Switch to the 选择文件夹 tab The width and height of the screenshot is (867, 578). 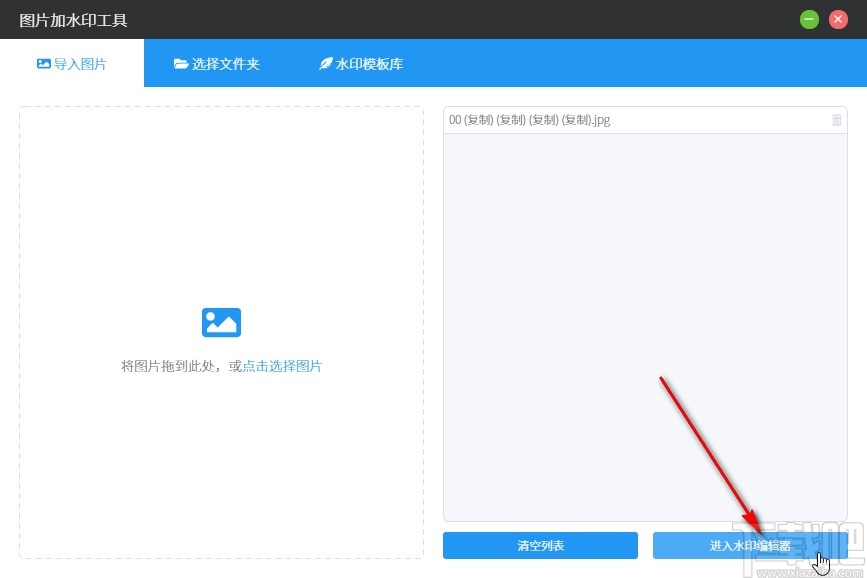pyautogui.click(x=216, y=62)
